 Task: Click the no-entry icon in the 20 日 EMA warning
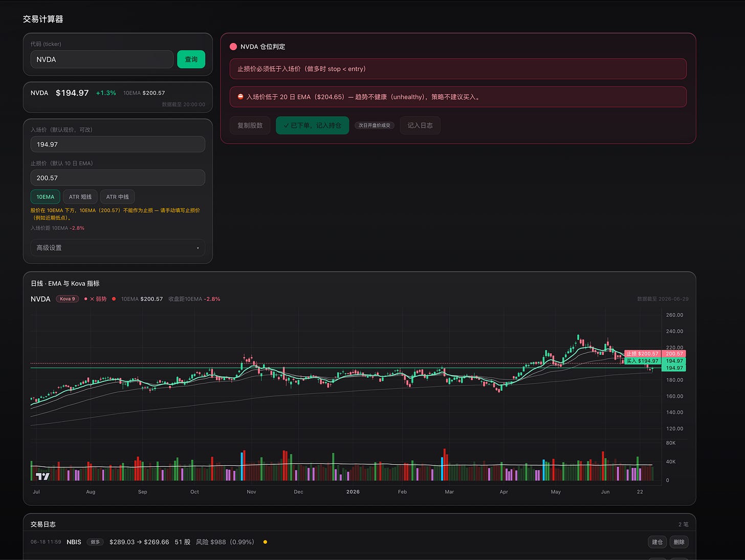[240, 97]
